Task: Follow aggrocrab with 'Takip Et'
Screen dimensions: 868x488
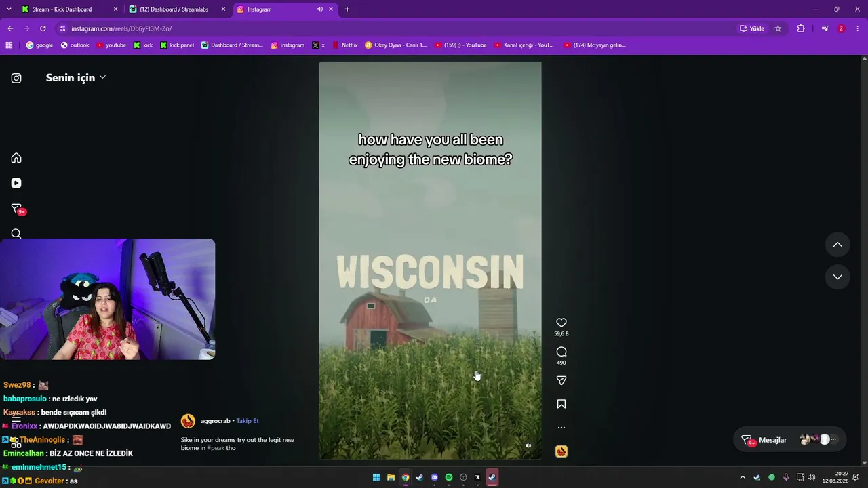Action: [248, 421]
